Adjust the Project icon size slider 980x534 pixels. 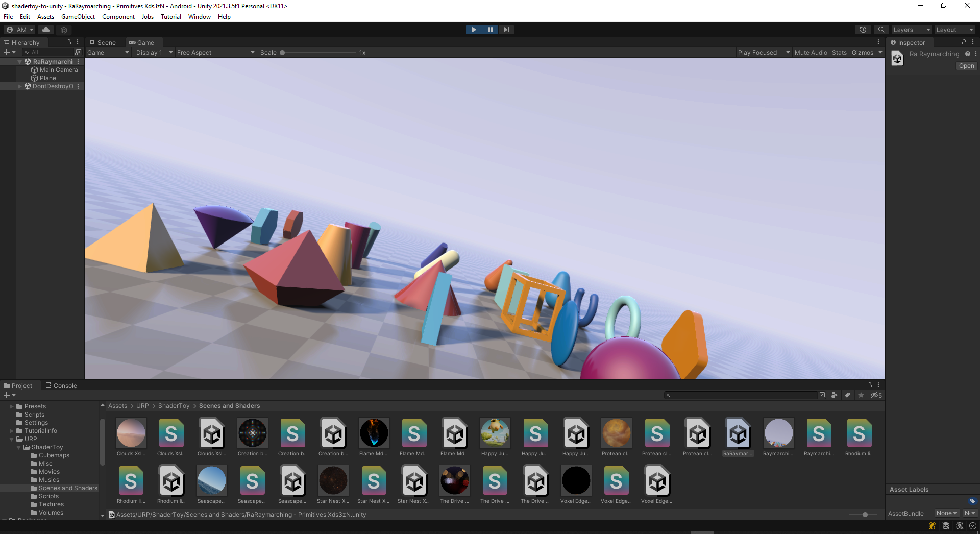coord(863,515)
